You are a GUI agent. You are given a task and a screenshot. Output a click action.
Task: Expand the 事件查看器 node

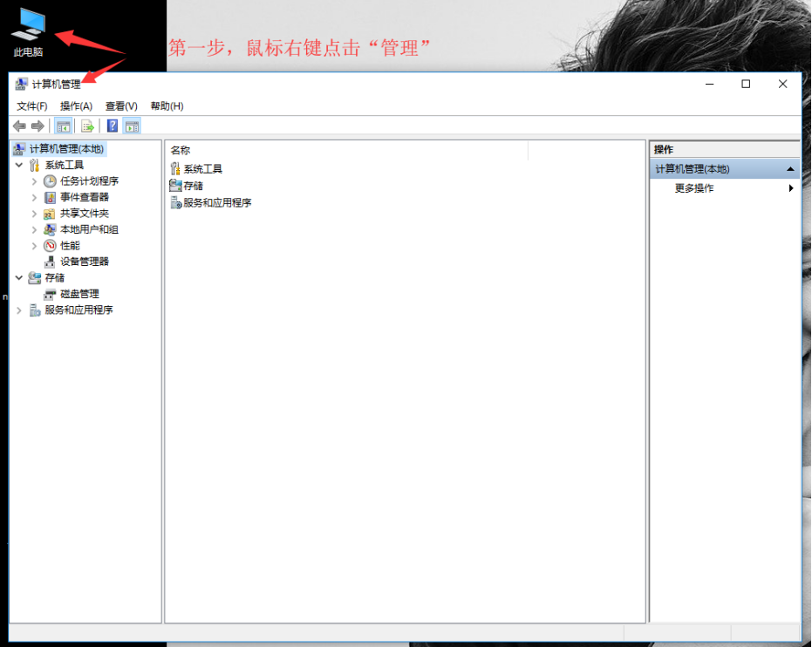(34, 197)
